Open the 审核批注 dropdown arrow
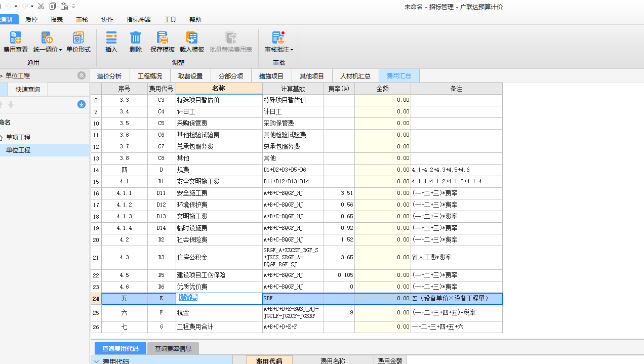Screen dimensions: 644x364 [292, 50]
